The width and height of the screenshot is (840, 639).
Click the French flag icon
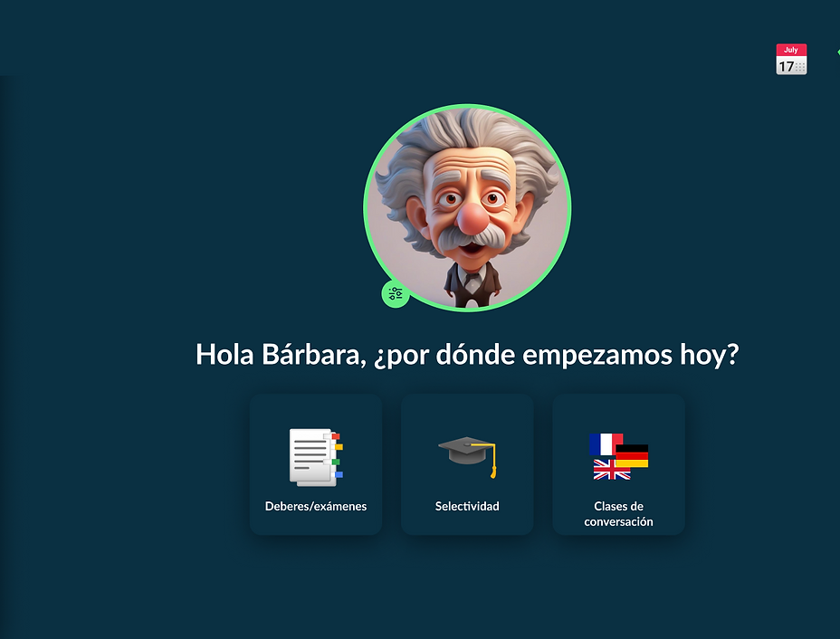coord(603,443)
